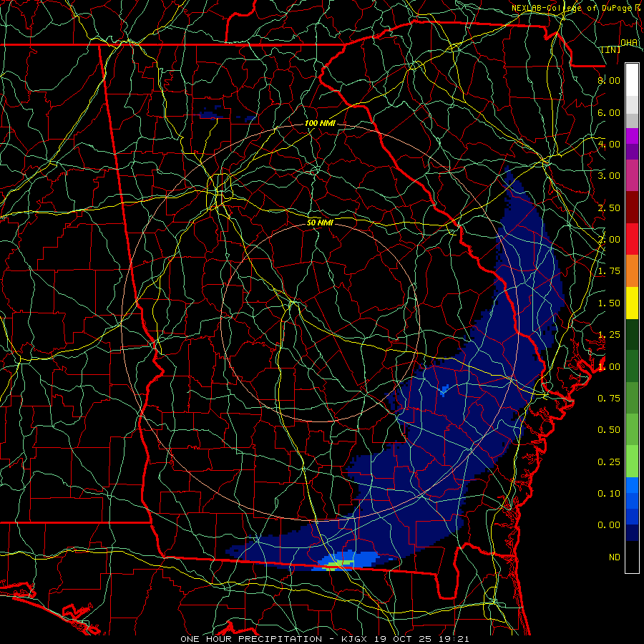
Task: Select the dark purple legend swatch
Action: 632,152
